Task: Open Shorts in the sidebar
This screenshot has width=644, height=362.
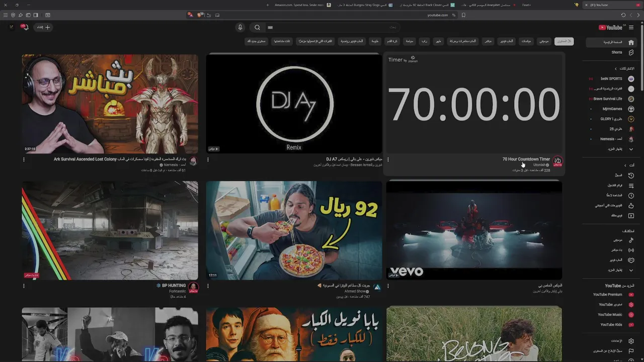Action: [x=612, y=52]
